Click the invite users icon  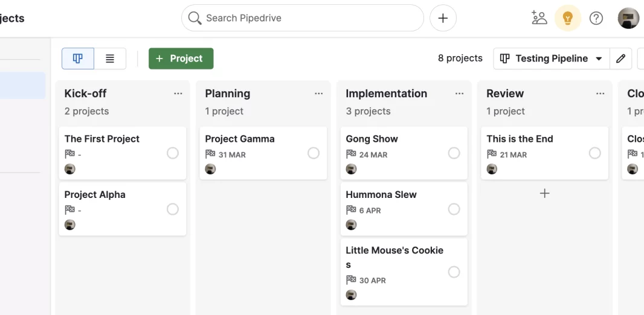pyautogui.click(x=539, y=18)
